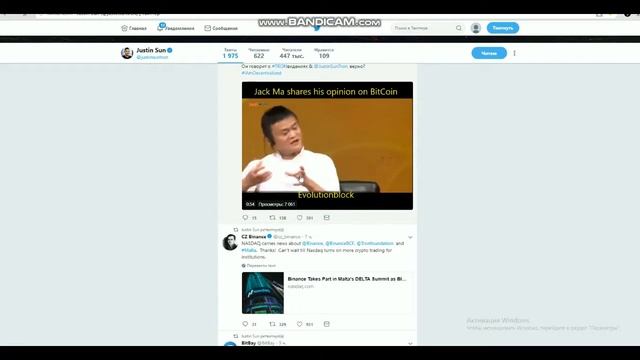This screenshot has height=360, width=640.
Task: Expand the BitBay tweet options chevron
Action: 410,344
